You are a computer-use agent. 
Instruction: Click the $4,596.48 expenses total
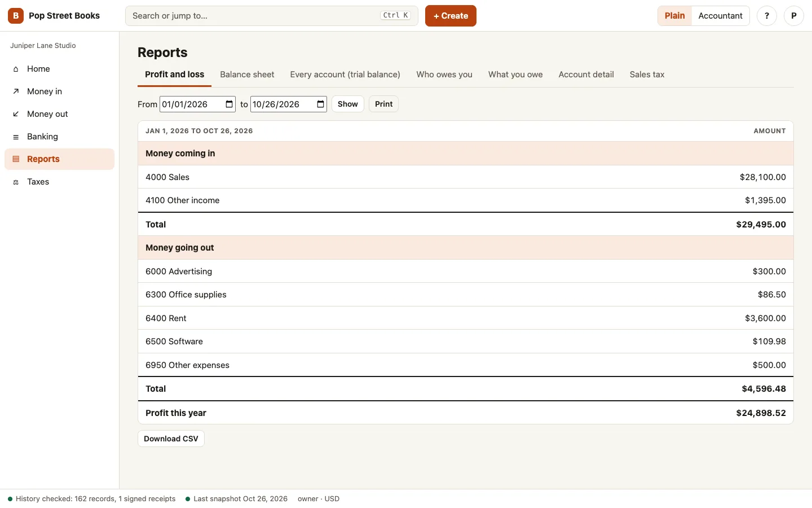(764, 388)
